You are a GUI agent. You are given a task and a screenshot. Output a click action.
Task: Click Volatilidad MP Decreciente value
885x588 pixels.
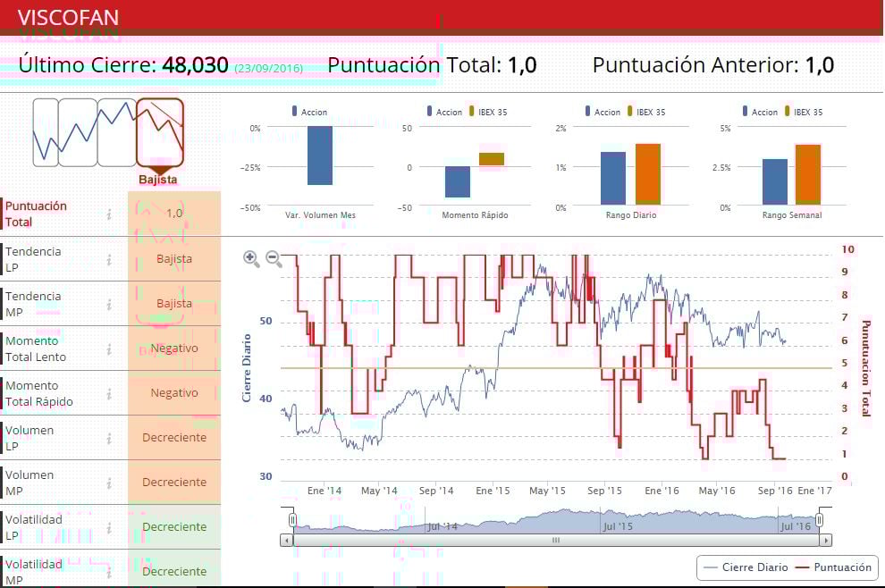click(173, 571)
